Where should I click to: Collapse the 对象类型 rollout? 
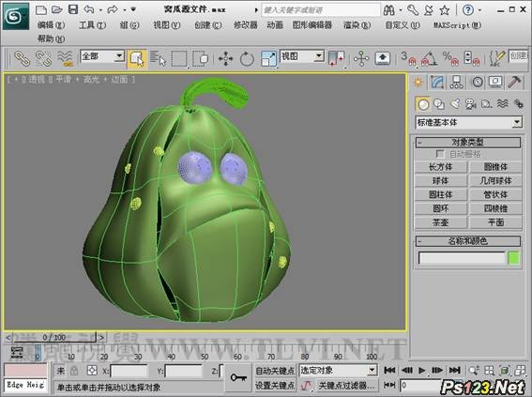468,143
